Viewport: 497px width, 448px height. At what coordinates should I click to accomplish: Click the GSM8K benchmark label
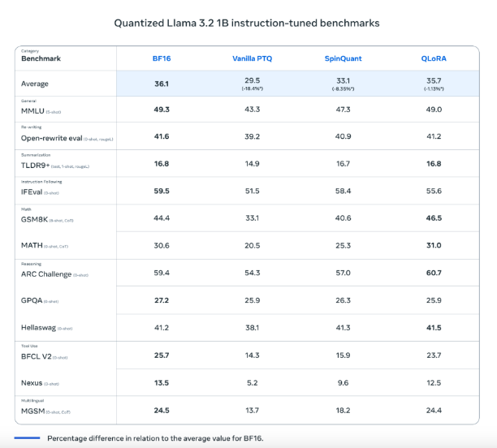coord(34,219)
